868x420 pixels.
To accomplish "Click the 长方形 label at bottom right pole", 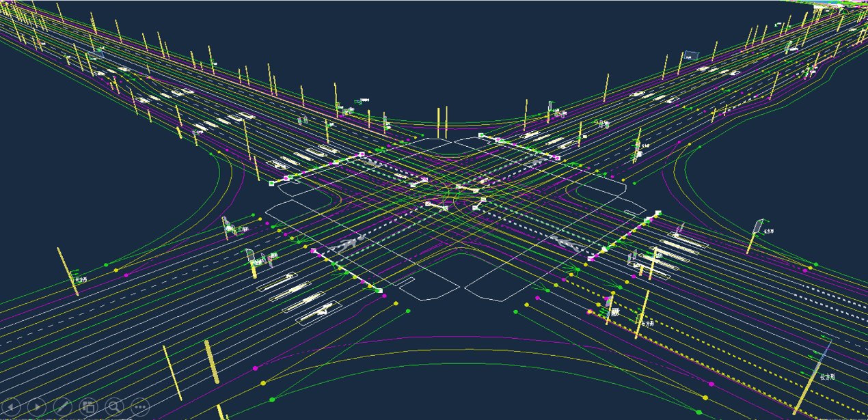I will pos(828,376).
